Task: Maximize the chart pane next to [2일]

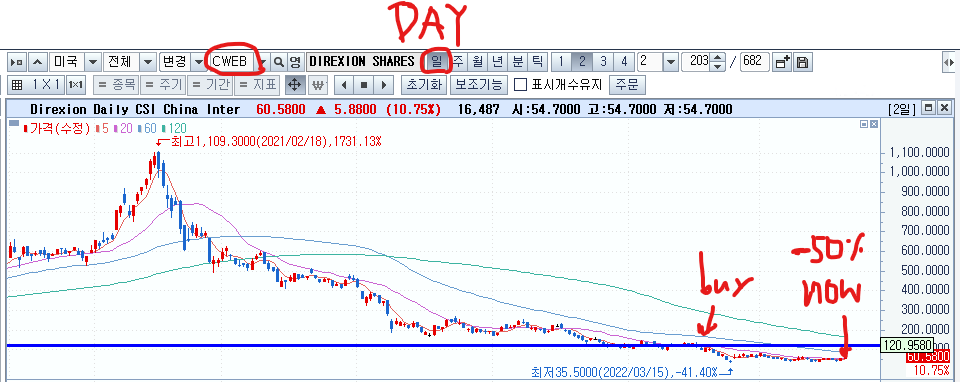Action: click(x=928, y=108)
